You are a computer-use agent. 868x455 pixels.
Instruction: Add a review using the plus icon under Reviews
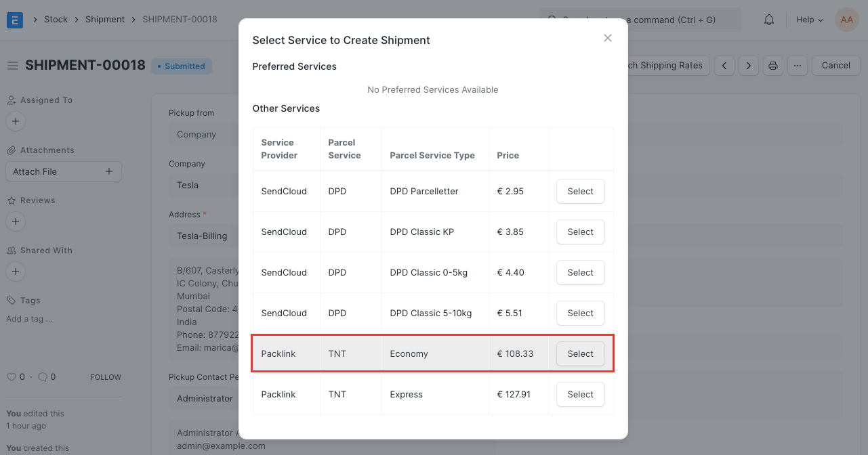click(x=15, y=221)
